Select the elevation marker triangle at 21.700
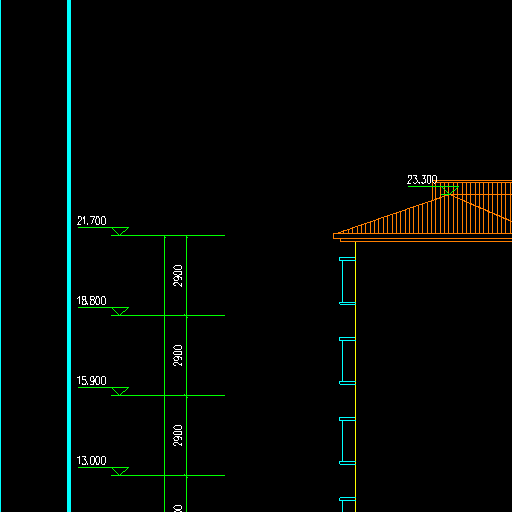 (x=120, y=231)
